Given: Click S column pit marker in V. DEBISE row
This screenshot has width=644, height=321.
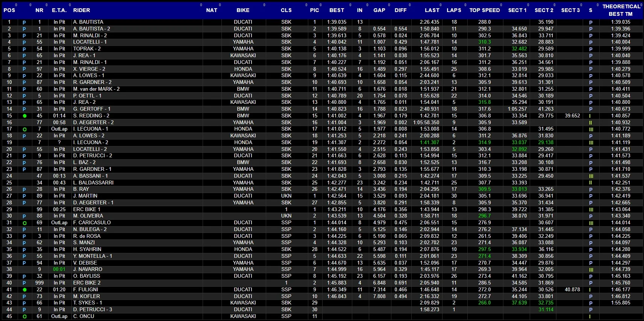Looking at the screenshot, I should tap(591, 263).
